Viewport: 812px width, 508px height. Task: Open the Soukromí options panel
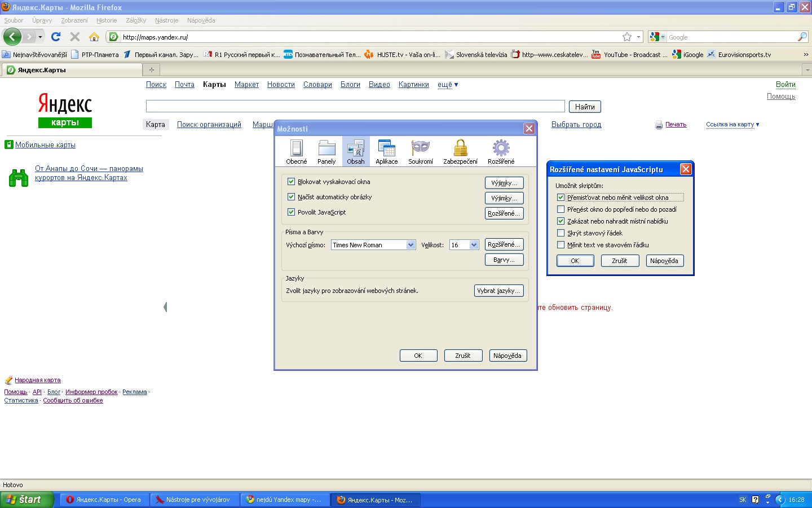click(421, 152)
